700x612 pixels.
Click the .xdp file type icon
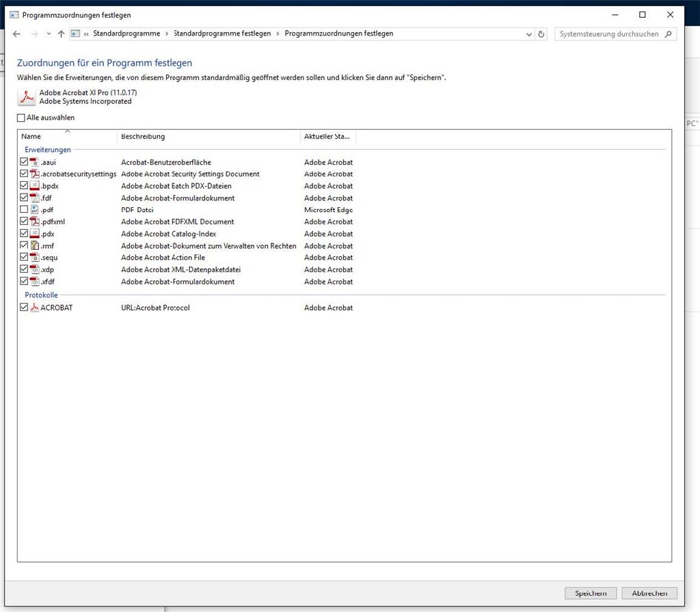point(34,269)
